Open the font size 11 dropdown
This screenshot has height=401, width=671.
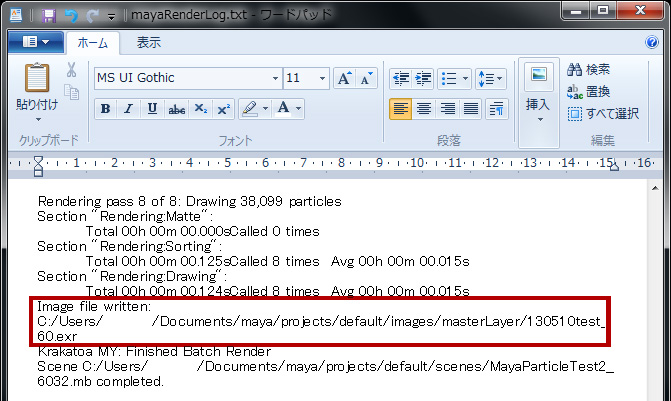pyautogui.click(x=321, y=78)
